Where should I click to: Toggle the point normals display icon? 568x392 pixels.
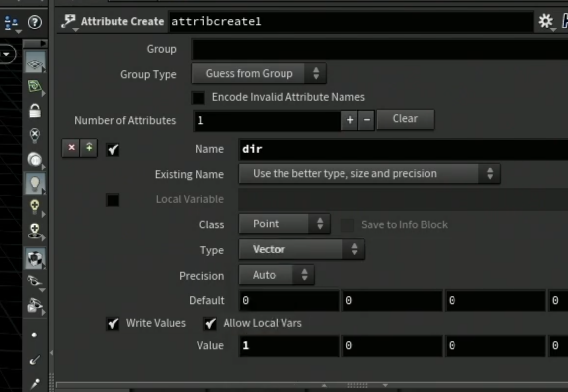click(x=35, y=360)
